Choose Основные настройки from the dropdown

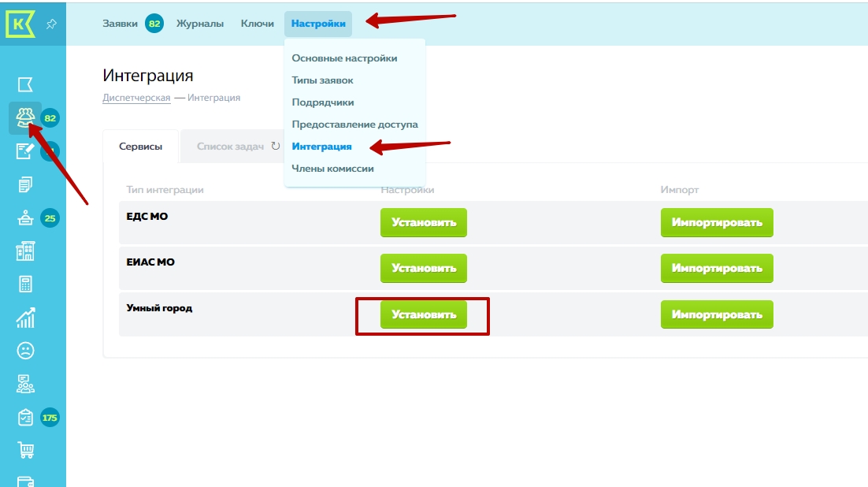344,58
